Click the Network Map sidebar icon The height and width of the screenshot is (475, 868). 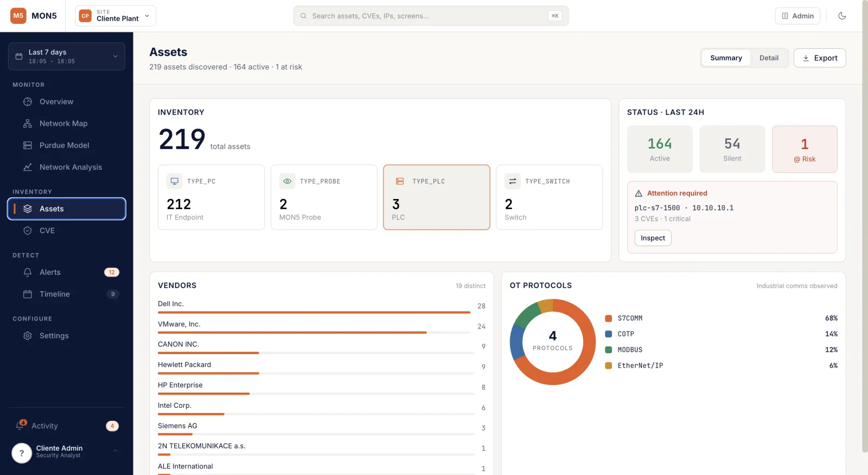click(x=28, y=124)
